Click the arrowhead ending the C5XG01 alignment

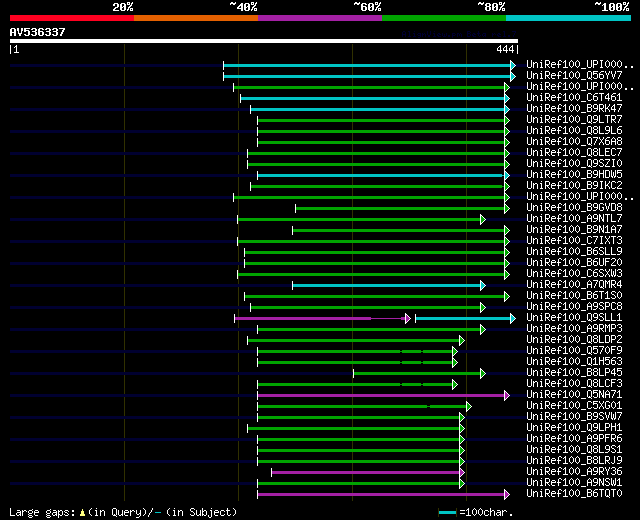pyautogui.click(x=469, y=406)
